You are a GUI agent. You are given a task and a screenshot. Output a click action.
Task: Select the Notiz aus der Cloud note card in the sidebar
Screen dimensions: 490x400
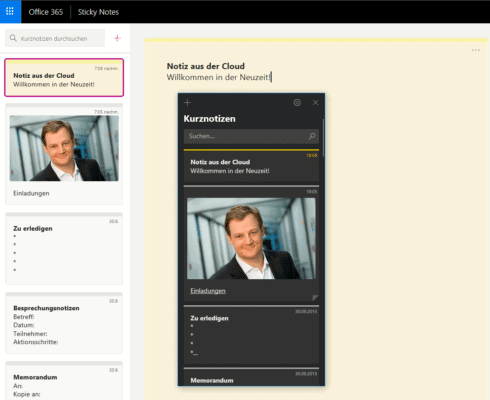[x=64, y=78]
